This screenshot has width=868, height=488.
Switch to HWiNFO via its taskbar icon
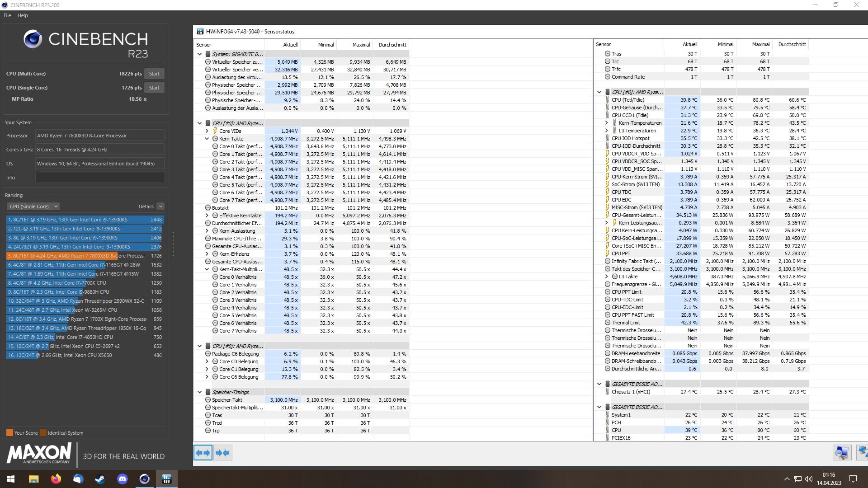[x=166, y=479]
